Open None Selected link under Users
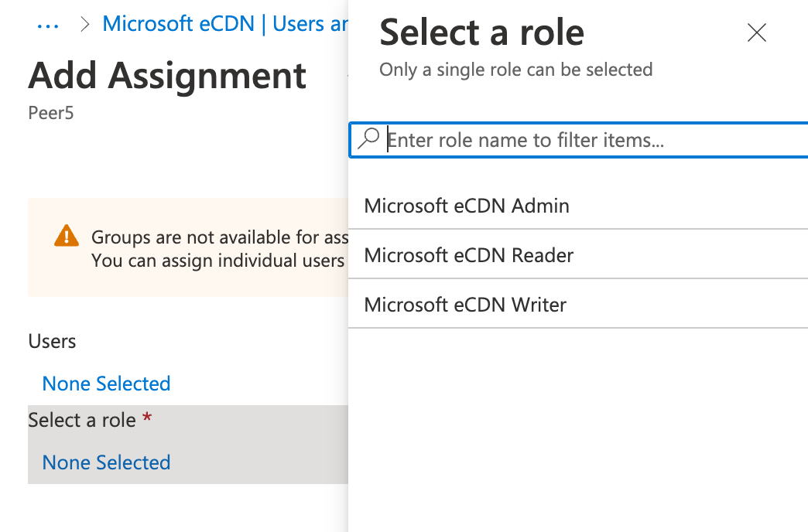The width and height of the screenshot is (808, 532). pyautogui.click(x=106, y=384)
